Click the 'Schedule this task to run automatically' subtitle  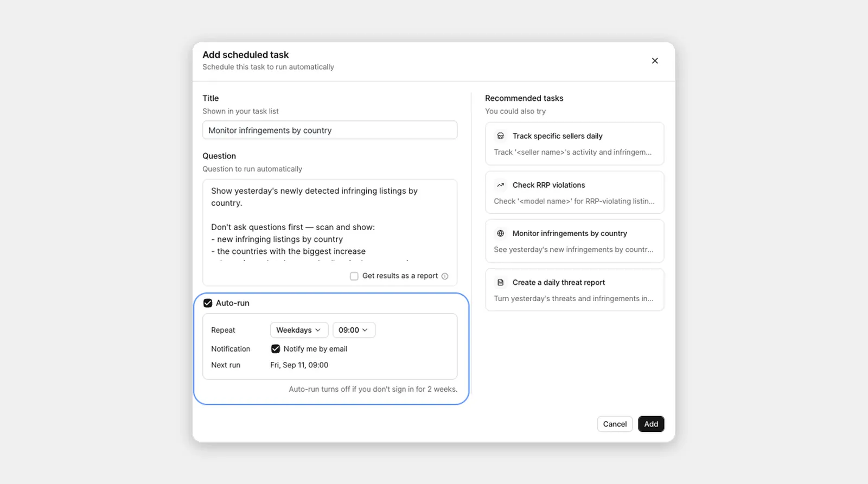pyautogui.click(x=268, y=67)
